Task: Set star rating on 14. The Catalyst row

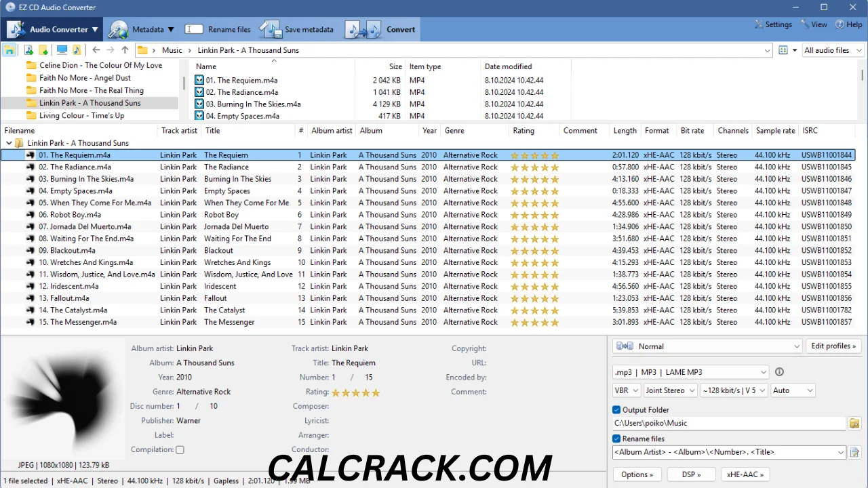Action: (x=535, y=310)
